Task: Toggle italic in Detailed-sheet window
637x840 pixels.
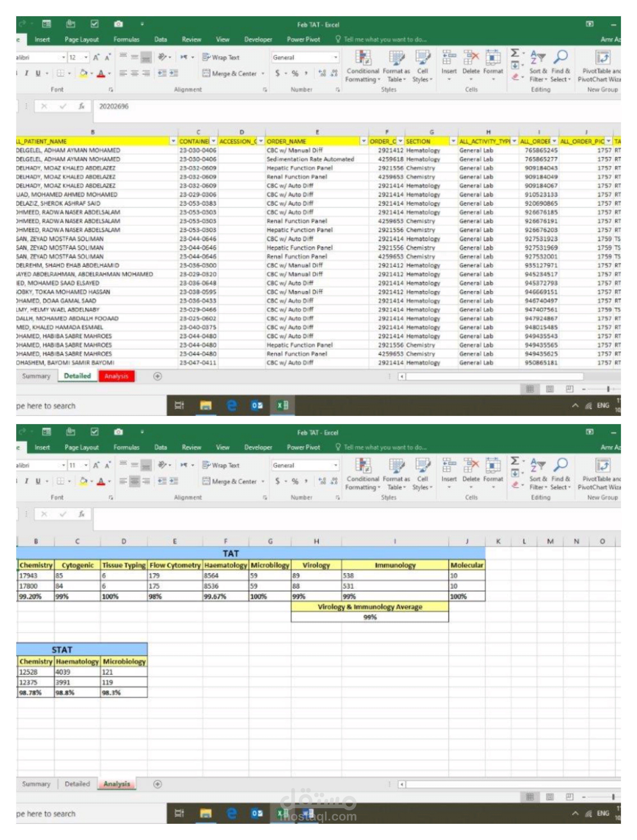Action: coord(26,73)
